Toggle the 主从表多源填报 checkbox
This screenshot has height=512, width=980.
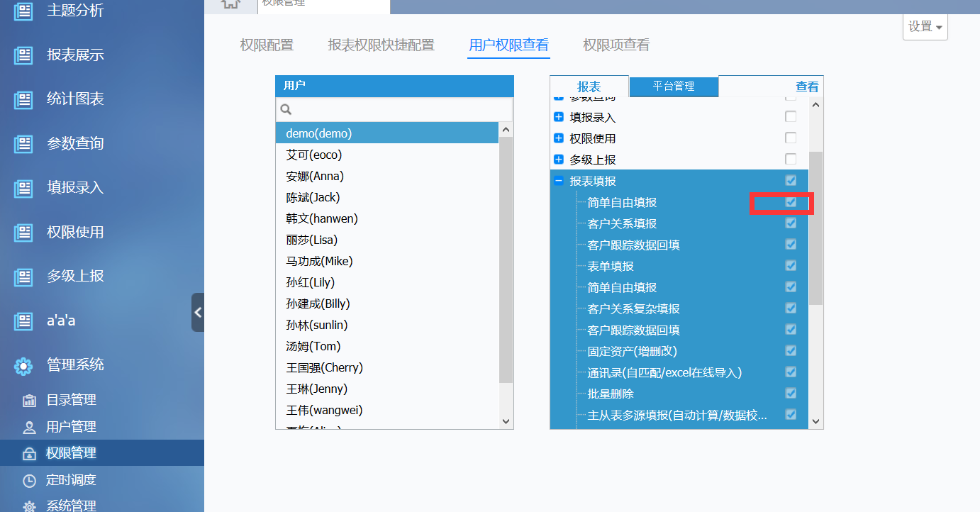pos(791,414)
